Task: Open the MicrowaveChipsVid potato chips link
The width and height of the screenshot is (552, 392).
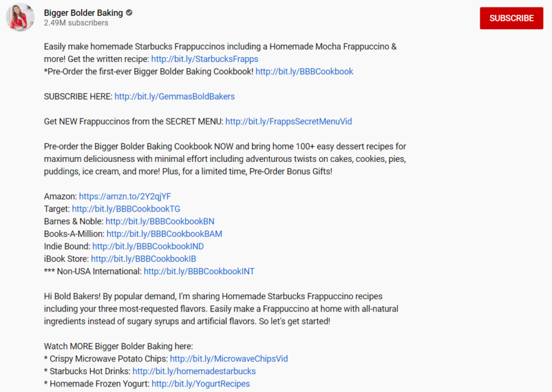Action: coord(229,359)
